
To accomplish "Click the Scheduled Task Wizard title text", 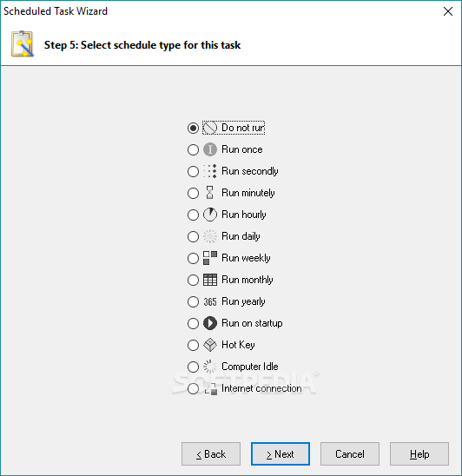I will [56, 11].
